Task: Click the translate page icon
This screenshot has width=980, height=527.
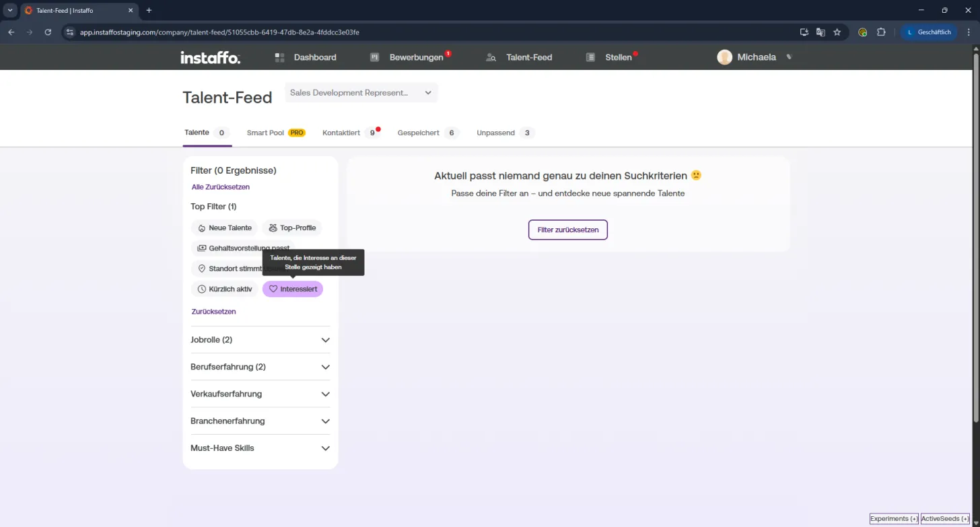Action: tap(820, 32)
